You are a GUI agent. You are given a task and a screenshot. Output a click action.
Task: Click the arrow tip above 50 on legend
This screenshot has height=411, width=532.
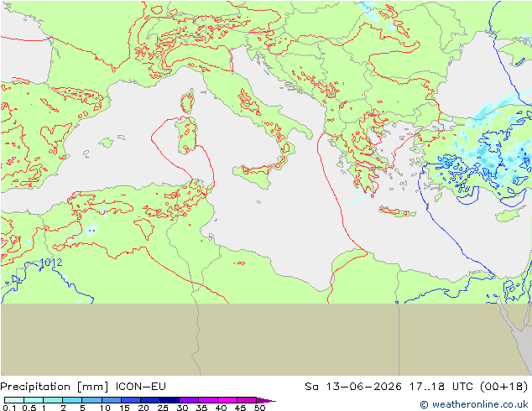(266, 401)
